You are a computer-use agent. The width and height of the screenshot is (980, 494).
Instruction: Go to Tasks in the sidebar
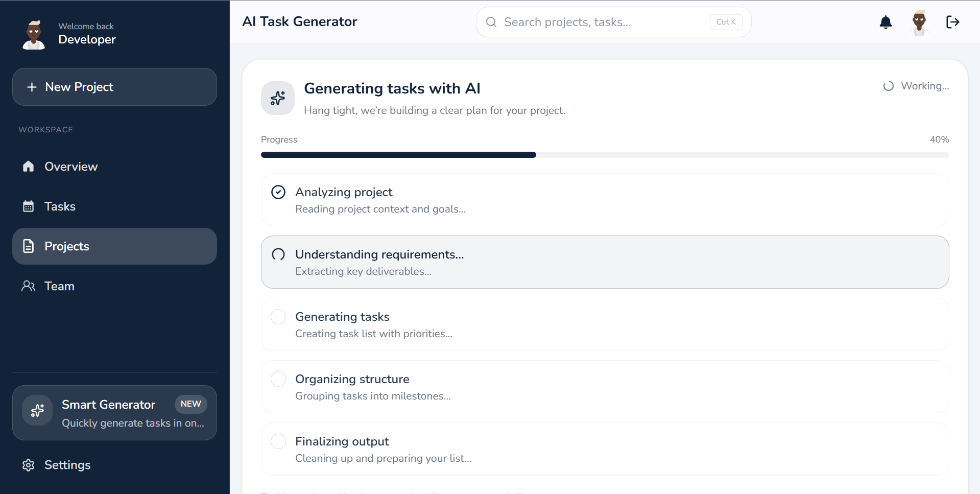point(114,206)
